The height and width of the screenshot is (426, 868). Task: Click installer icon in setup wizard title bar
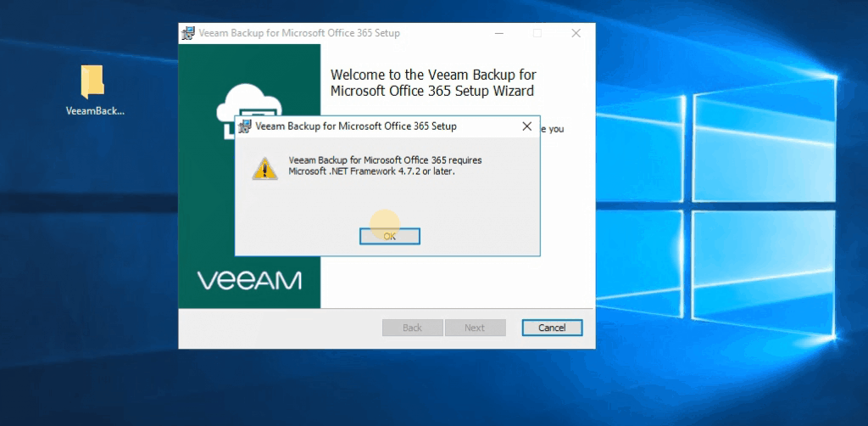[x=188, y=33]
